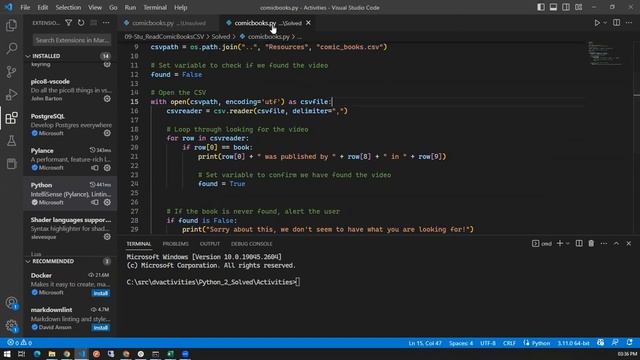Open errors and warnings count in status bar
This screenshot has width=640, height=360.
click(20, 343)
